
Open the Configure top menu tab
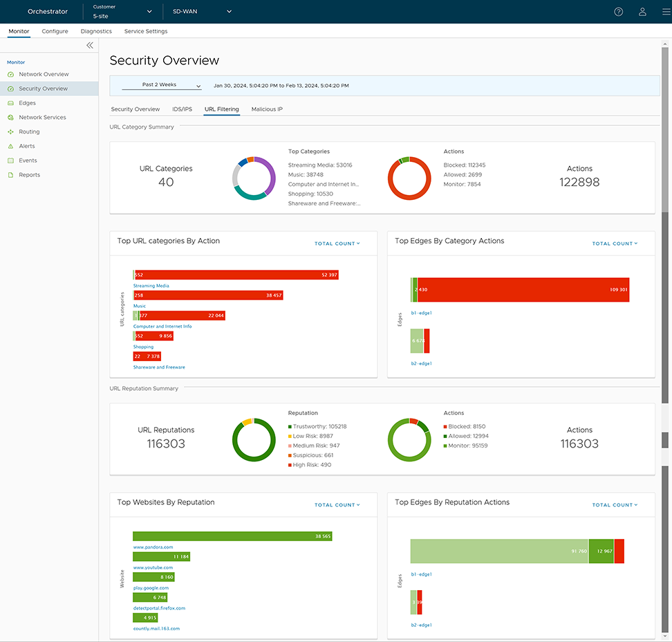[55, 31]
